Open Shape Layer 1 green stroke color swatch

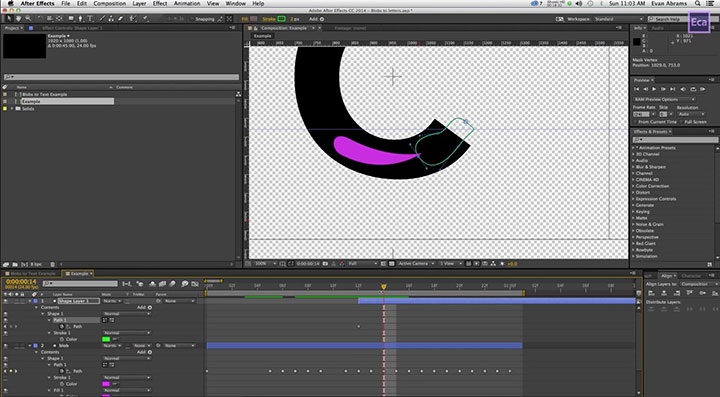click(x=106, y=339)
